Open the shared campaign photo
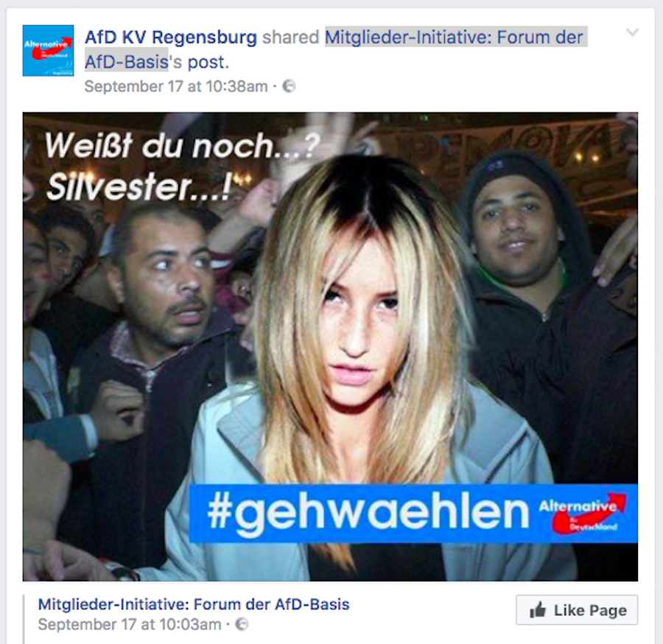This screenshot has width=663, height=644. point(330,347)
